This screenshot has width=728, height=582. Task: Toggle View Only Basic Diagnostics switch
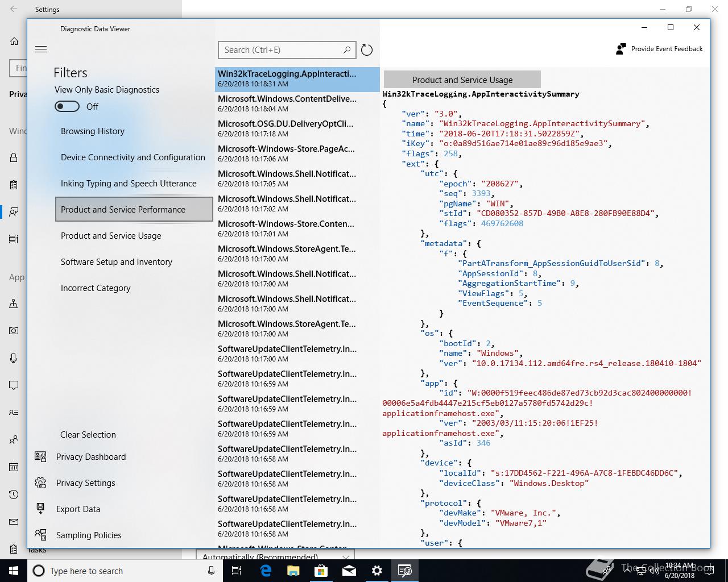pos(67,106)
